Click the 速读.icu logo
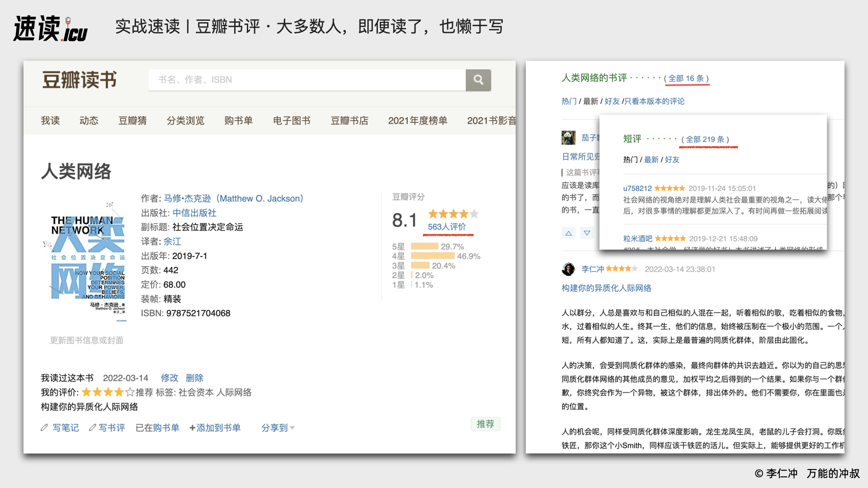Image resolution: width=868 pixels, height=488 pixels. coord(51,28)
